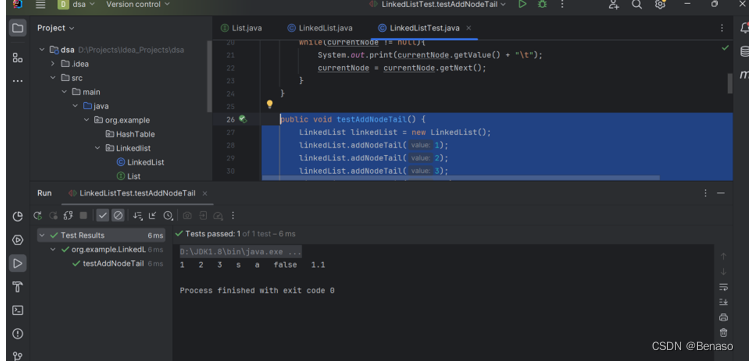
Task: Toggle soft-wrap in console output
Action: [723, 287]
